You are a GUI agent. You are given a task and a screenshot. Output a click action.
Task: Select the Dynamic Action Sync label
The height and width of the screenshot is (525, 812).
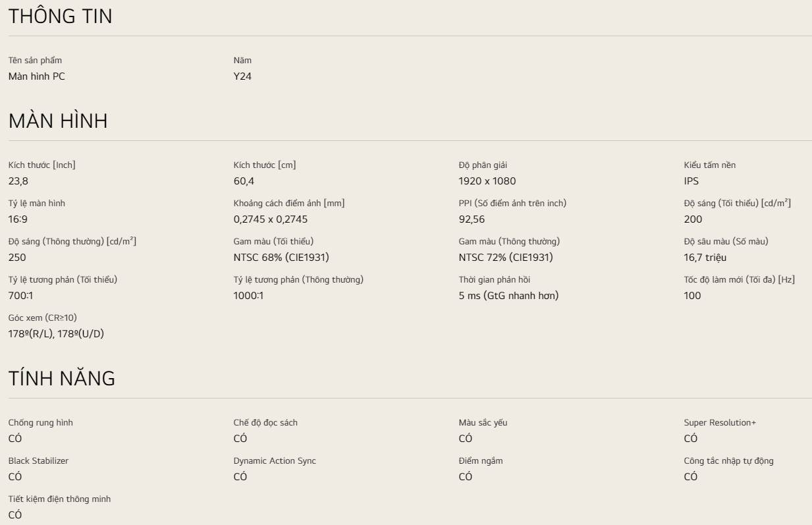[x=275, y=460]
